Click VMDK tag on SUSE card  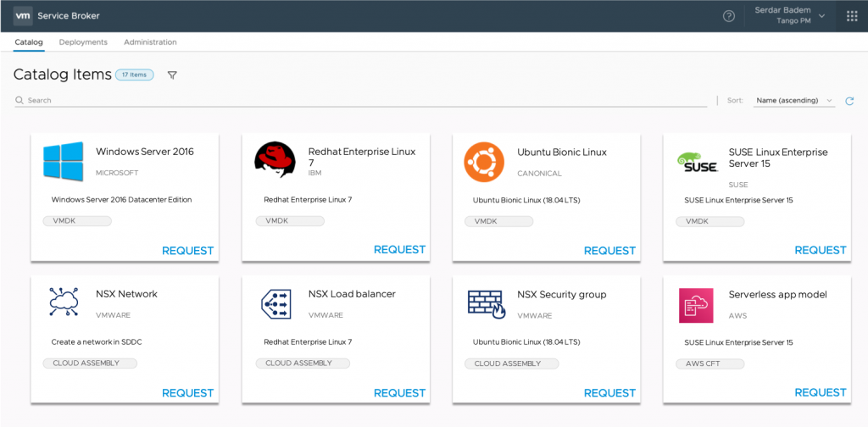coord(710,221)
